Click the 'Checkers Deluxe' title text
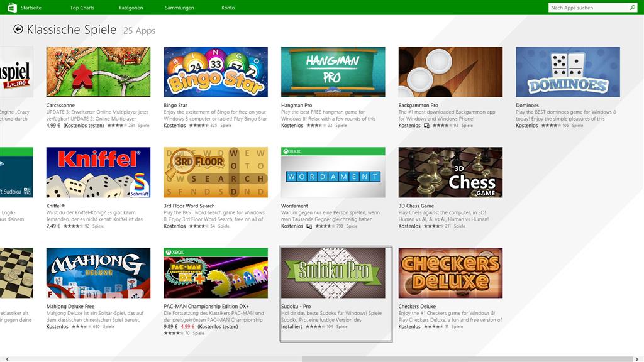Screen dimensions: 644x362 [417, 307]
